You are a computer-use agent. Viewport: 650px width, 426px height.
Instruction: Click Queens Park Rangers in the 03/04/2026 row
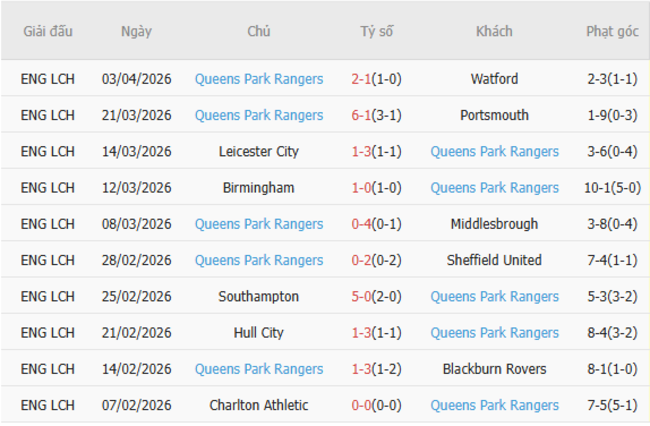point(258,79)
